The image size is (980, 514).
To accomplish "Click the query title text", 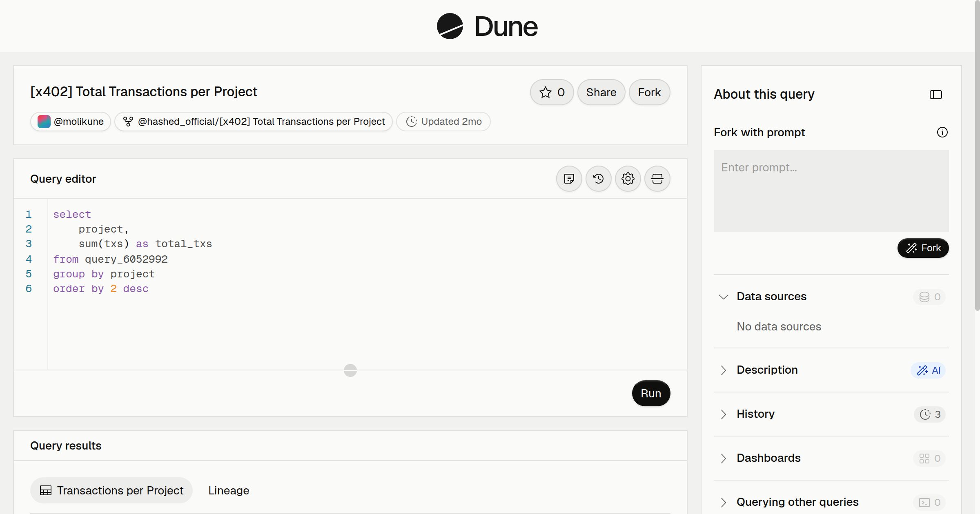I will (144, 92).
